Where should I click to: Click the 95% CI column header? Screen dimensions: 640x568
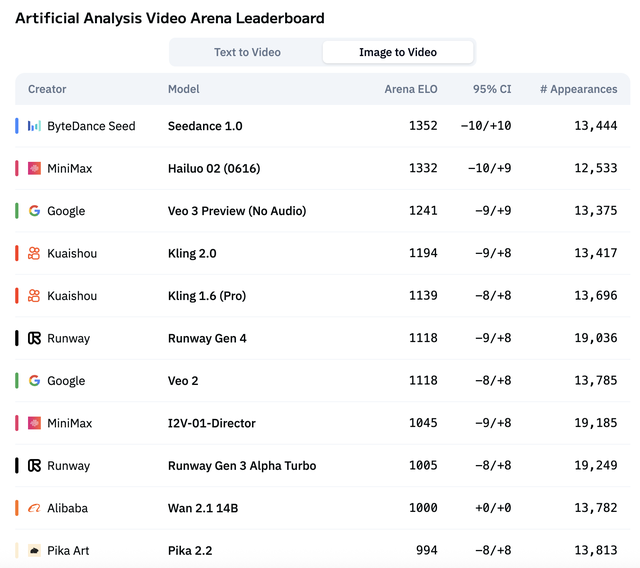(492, 89)
